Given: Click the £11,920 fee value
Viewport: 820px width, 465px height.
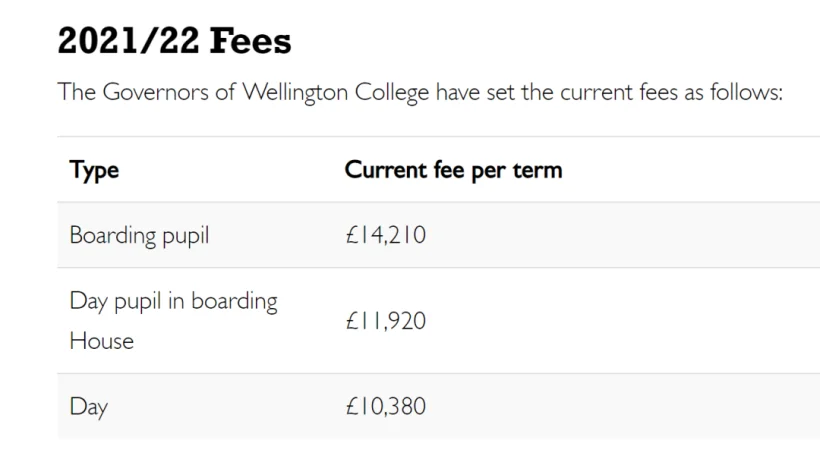Looking at the screenshot, I should pos(386,321).
